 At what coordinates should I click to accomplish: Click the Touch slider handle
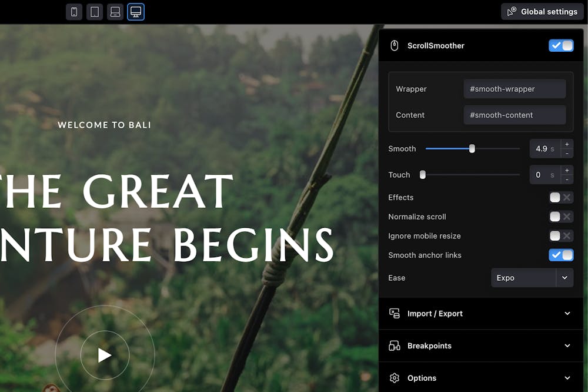(423, 175)
